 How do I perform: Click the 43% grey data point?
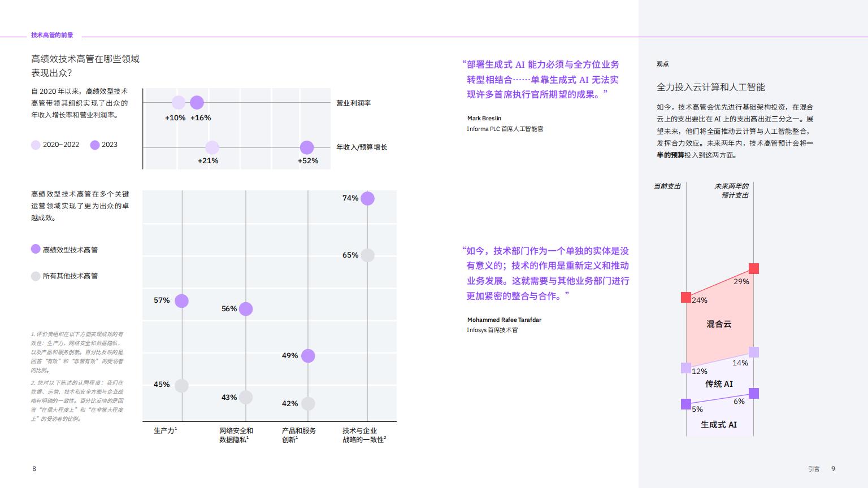[246, 397]
